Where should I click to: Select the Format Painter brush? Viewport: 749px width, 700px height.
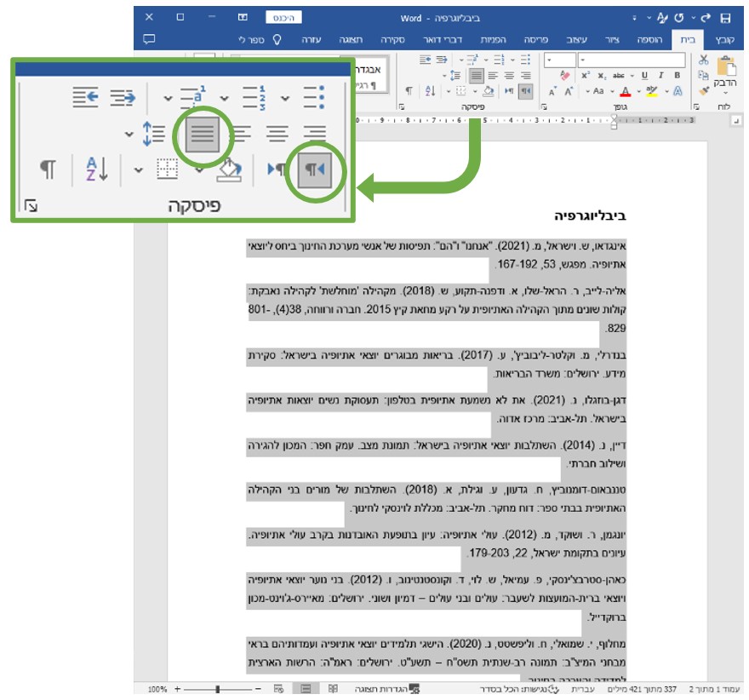[703, 90]
